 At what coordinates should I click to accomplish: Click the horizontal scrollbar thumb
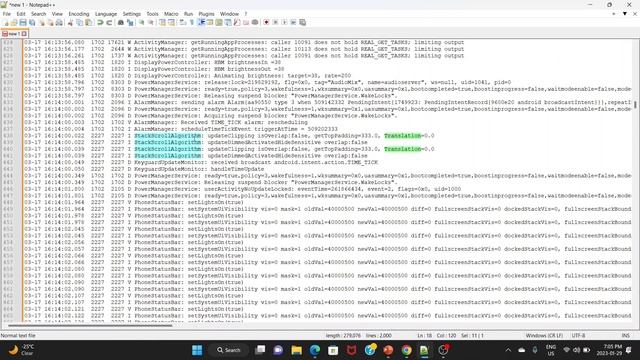[x=90, y=326]
